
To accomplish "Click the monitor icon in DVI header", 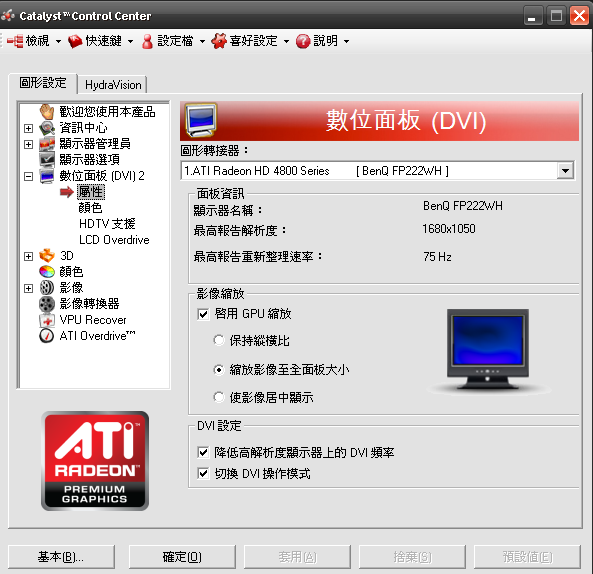I will point(201,120).
